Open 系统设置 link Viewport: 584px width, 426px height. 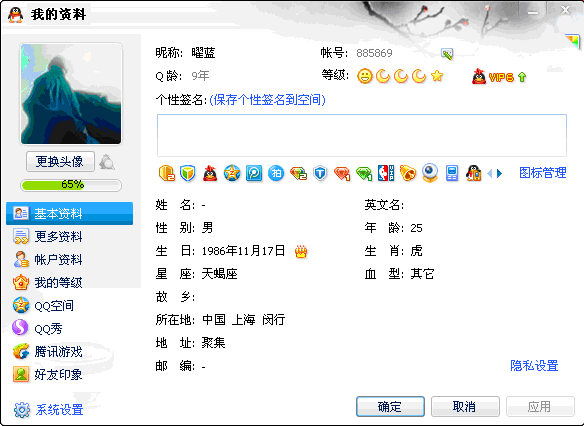coord(48,410)
